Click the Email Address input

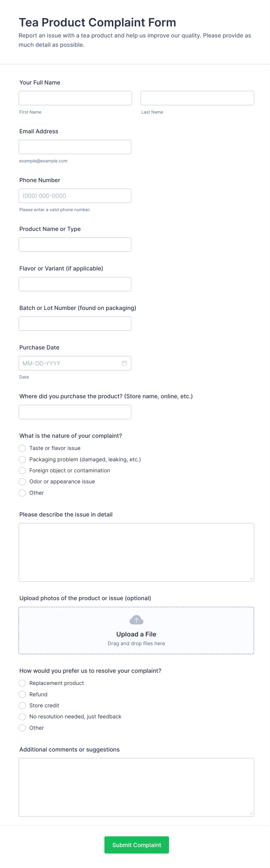[x=75, y=147]
